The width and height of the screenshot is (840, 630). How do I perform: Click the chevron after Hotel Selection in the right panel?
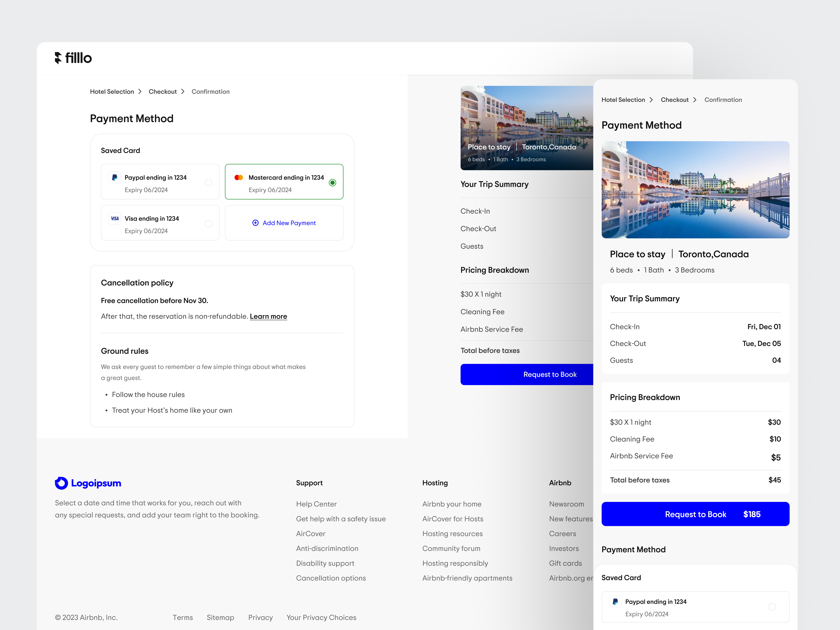[652, 100]
